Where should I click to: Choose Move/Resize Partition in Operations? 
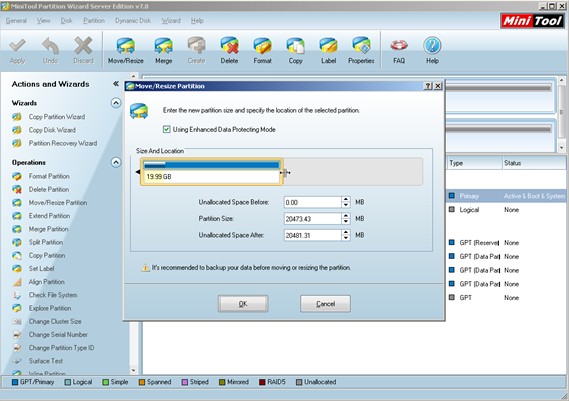click(x=58, y=202)
